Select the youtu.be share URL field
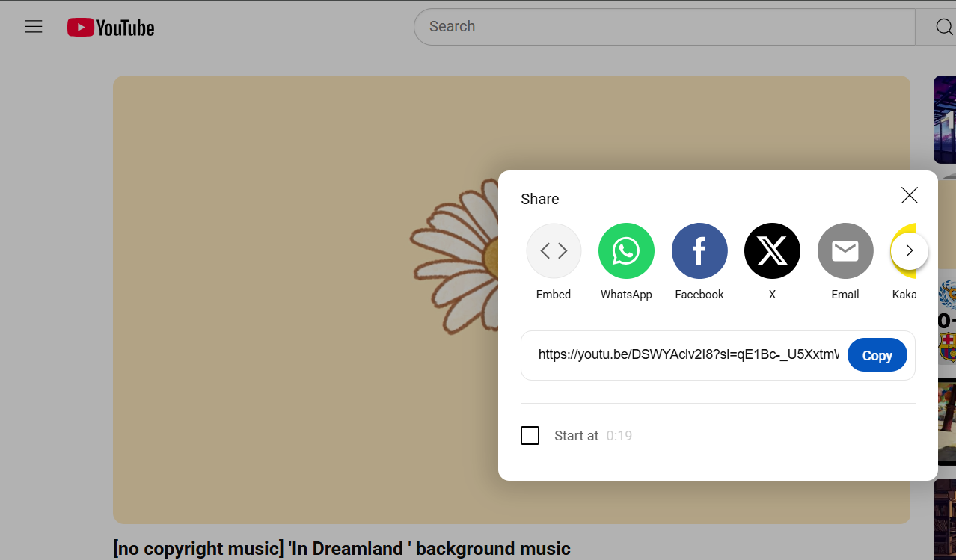The height and width of the screenshot is (560, 956). tap(688, 354)
